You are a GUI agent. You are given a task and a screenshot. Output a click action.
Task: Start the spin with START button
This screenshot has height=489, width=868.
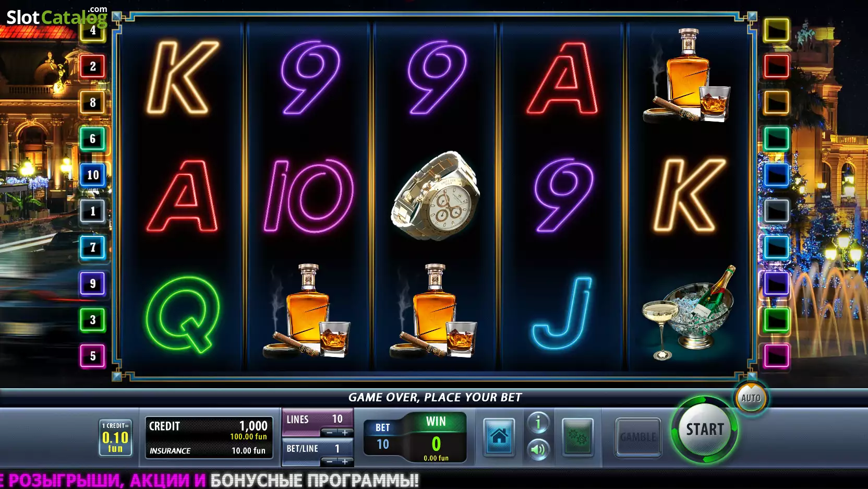pos(705,430)
